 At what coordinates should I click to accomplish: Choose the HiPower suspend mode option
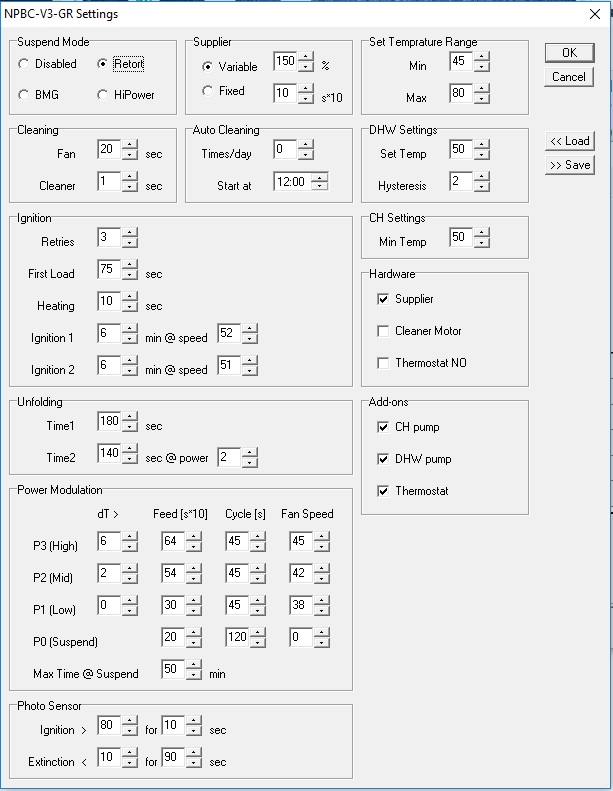point(103,95)
